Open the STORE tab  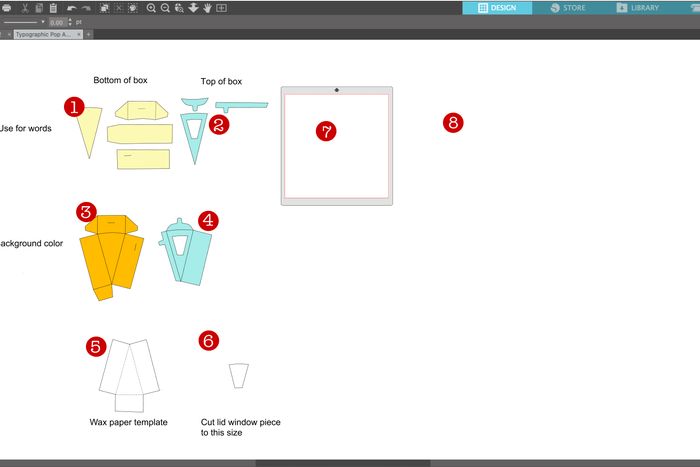click(568, 8)
